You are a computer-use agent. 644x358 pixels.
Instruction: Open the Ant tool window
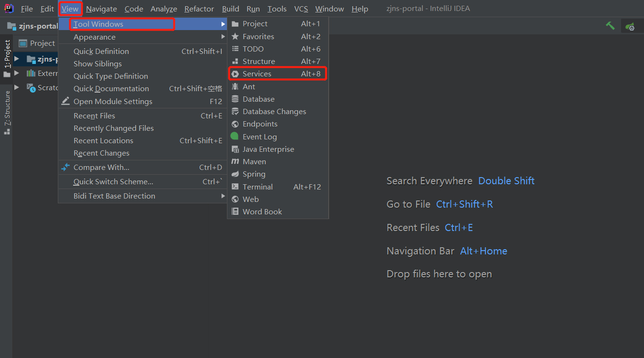(278, 86)
